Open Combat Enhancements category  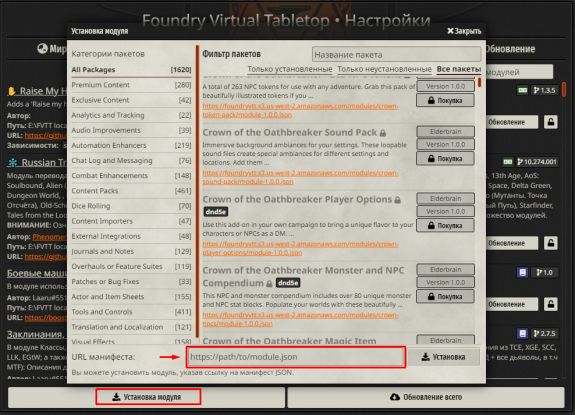pos(131,176)
